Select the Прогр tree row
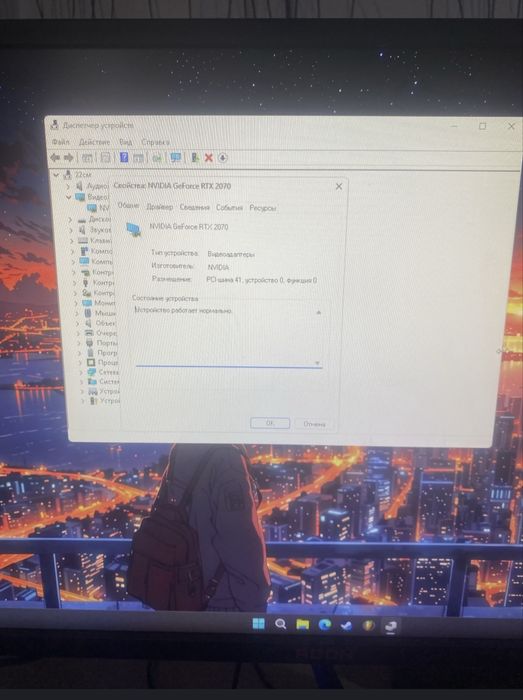This screenshot has height=700, width=523. 103,353
